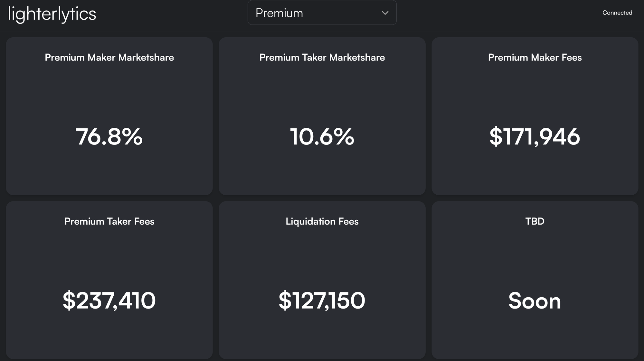Screen dimensions: 644x361
Task: Open the Premium dropdown selector
Action: 322,13
